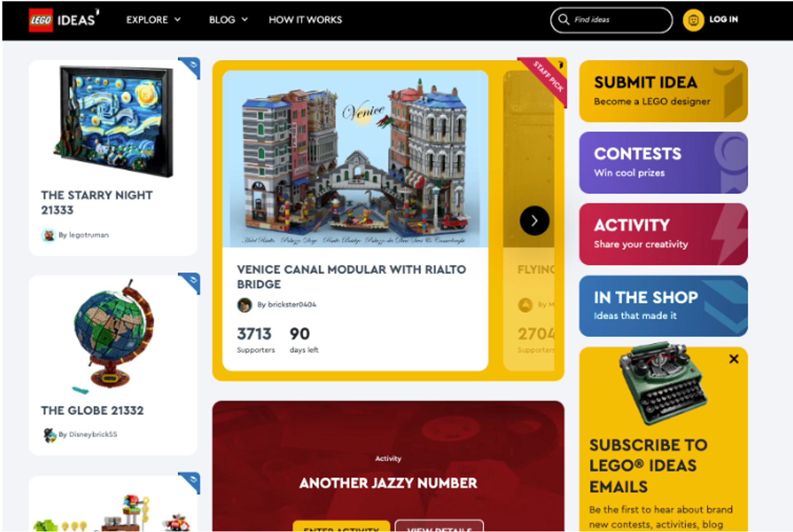Open the How It Works page
The height and width of the screenshot is (532, 793).
[x=305, y=19]
